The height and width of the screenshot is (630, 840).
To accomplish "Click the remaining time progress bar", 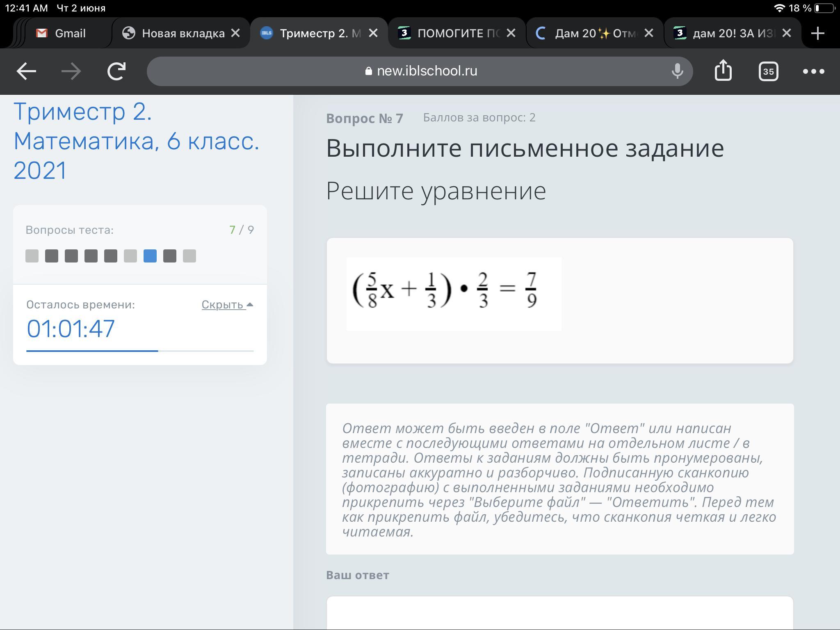I will [x=140, y=351].
